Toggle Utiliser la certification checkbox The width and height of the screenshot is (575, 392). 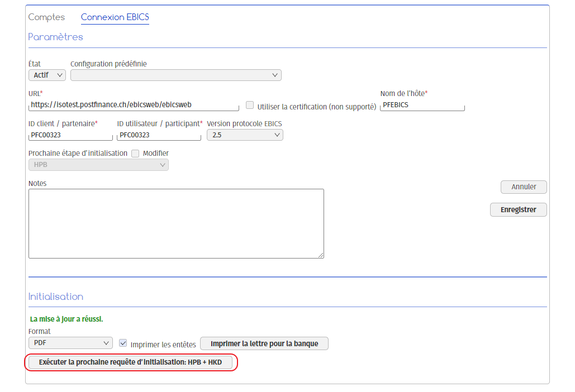(x=250, y=105)
